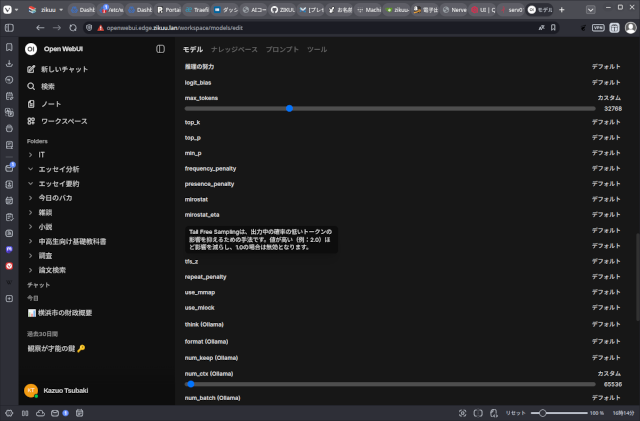Switch to the ナレッジベース tab
Image resolution: width=640 pixels, height=421 pixels.
(233, 49)
